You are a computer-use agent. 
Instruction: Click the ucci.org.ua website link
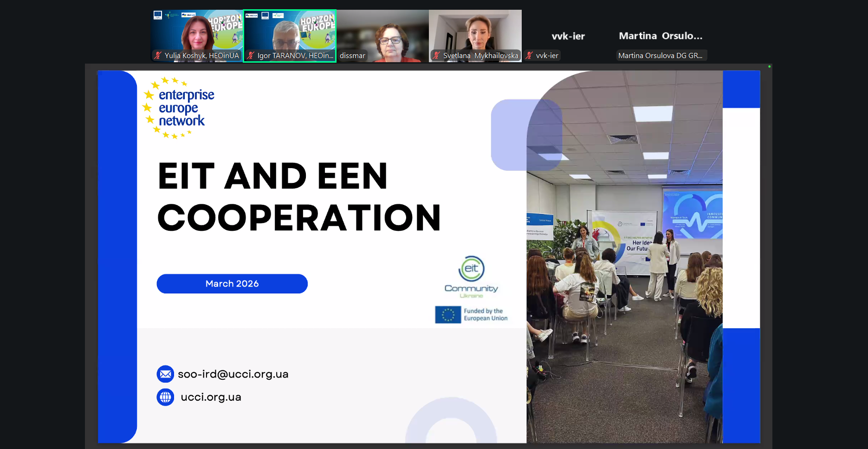tap(211, 397)
